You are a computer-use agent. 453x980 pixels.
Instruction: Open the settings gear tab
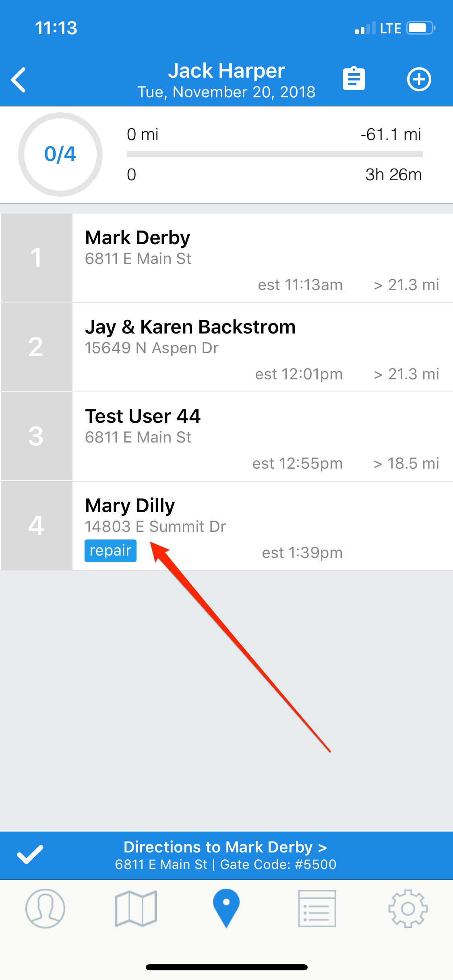coord(408,908)
